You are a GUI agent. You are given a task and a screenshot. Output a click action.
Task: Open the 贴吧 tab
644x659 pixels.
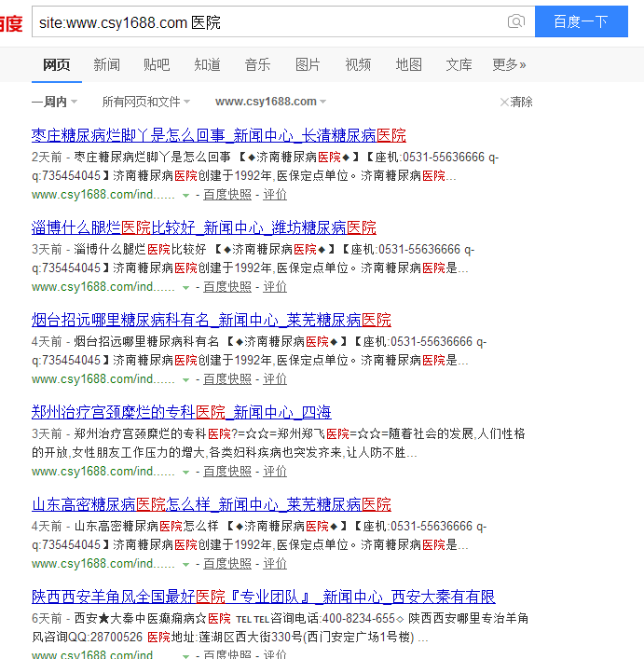(x=157, y=64)
